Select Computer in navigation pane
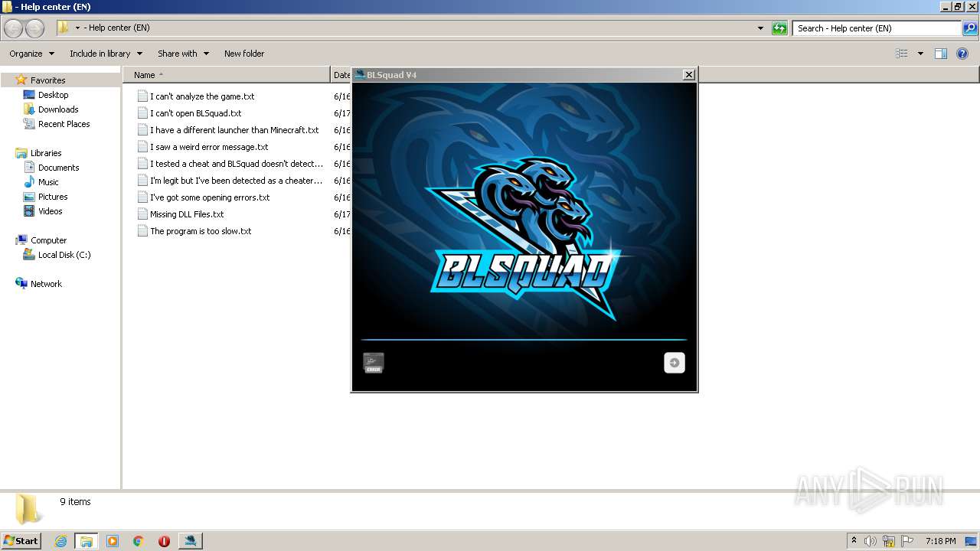 [48, 240]
